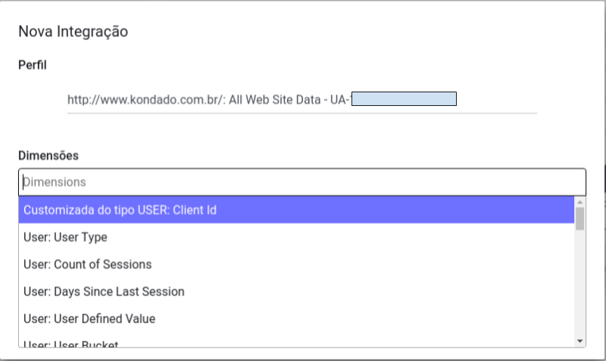The image size is (606, 364).
Task: Select 'User: Count of Sessions' option
Action: 295,264
